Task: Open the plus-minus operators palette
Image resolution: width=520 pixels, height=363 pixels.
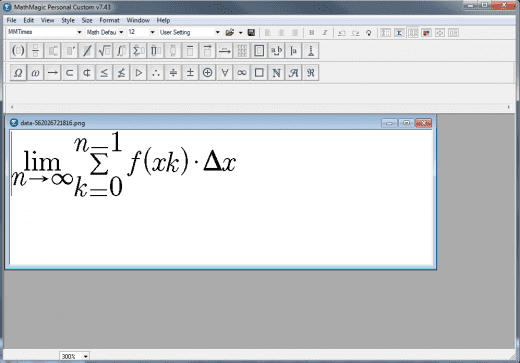Action: tap(190, 73)
